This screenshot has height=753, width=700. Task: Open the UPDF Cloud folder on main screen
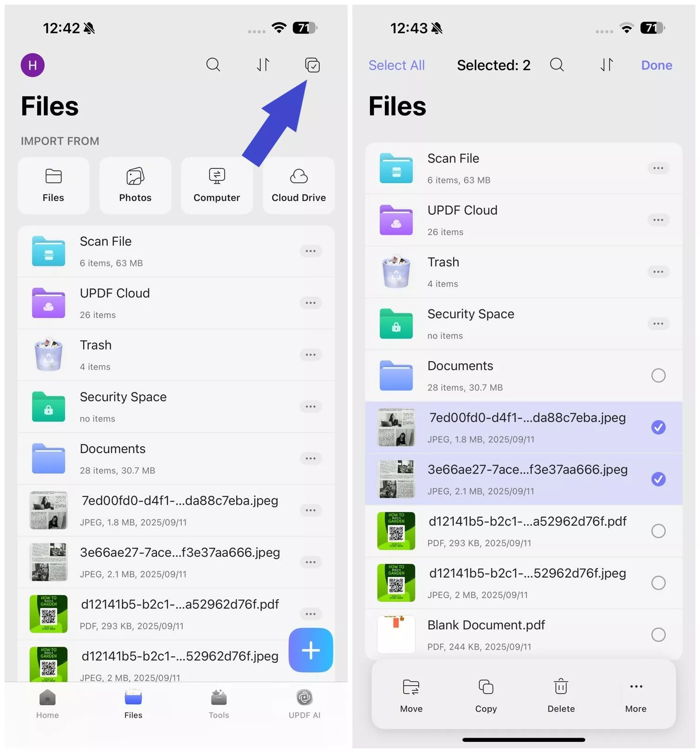[176, 303]
